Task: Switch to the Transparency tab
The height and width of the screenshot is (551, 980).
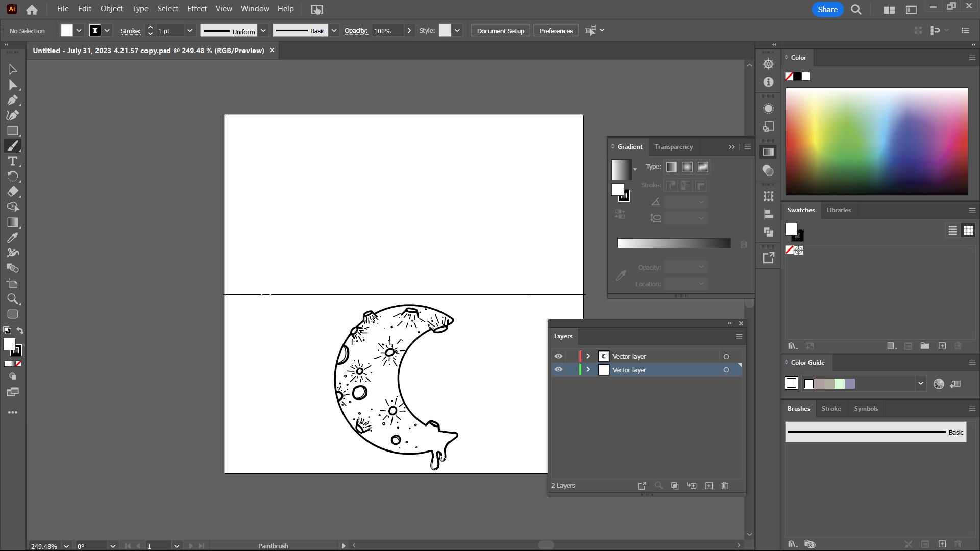Action: coord(673,147)
